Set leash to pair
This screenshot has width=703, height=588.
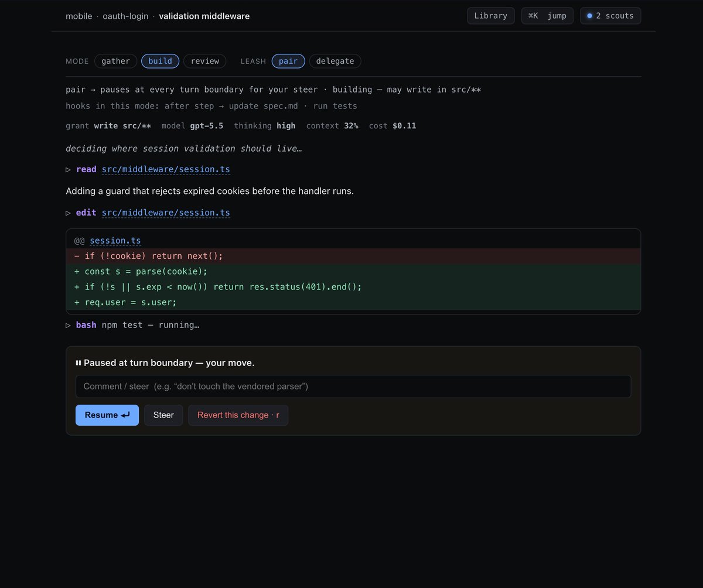point(288,61)
